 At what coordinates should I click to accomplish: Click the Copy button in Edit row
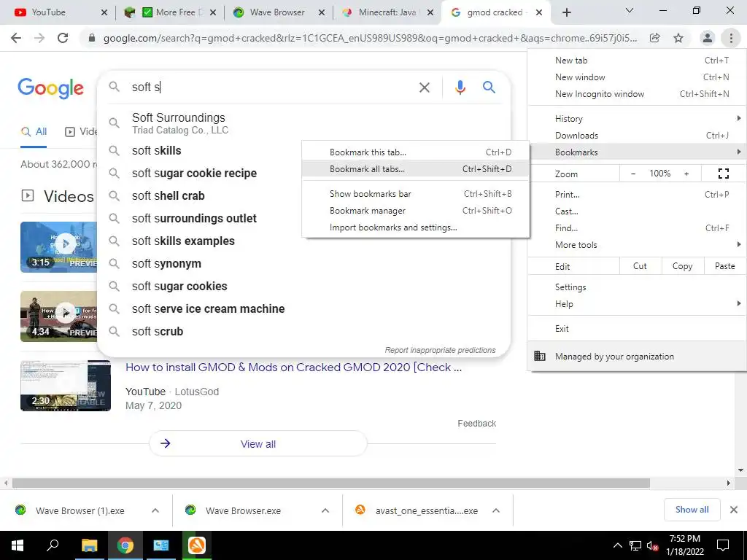(682, 266)
